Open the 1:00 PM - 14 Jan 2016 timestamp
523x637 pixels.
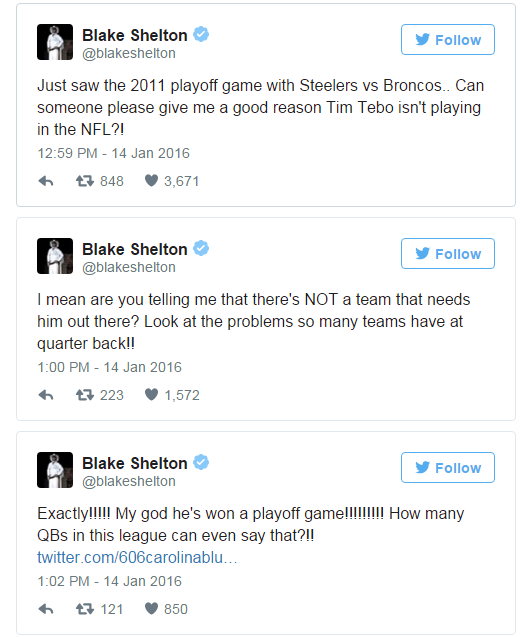[109, 367]
